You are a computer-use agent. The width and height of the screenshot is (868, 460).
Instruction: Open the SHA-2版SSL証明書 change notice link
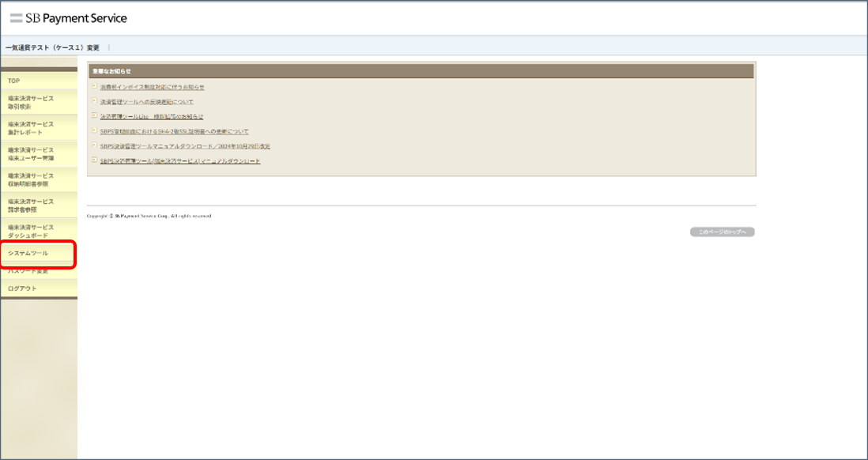[174, 131]
